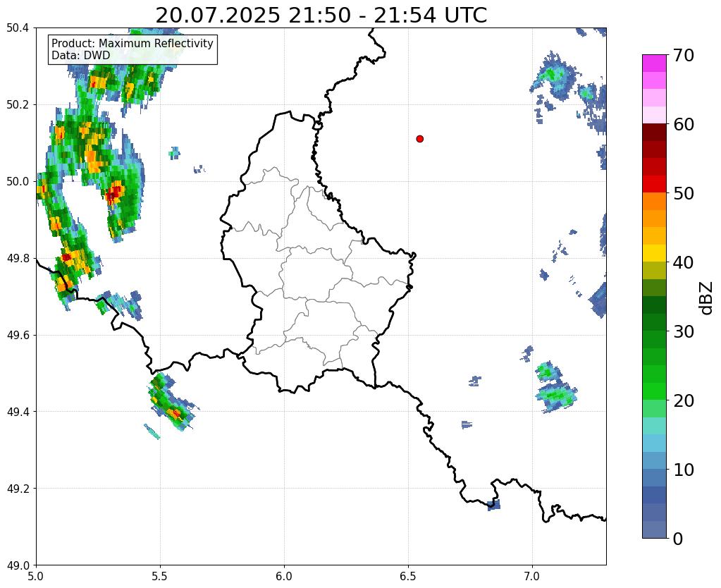Click the colorbar tick value 70
This screenshot has width=721, height=588.
tap(684, 55)
